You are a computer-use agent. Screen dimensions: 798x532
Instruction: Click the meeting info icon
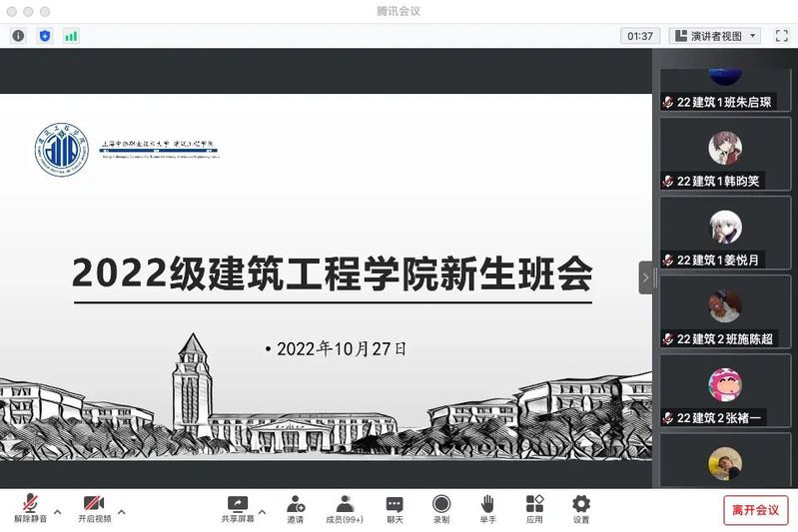pyautogui.click(x=18, y=36)
